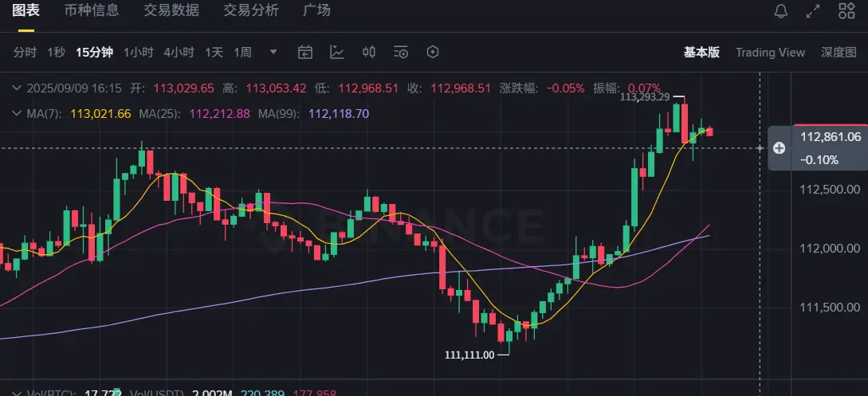The height and width of the screenshot is (396, 868).
Task: Open the 交易数据 tab
Action: 171,10
